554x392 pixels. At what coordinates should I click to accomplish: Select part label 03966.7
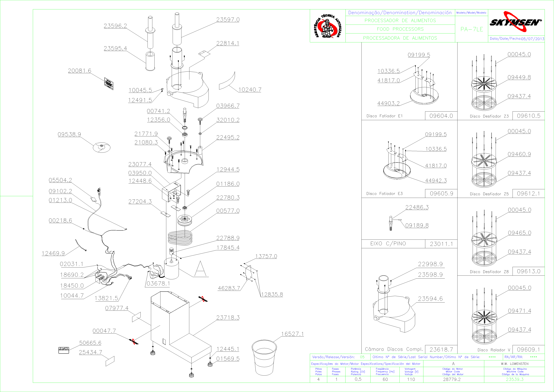pyautogui.click(x=228, y=106)
